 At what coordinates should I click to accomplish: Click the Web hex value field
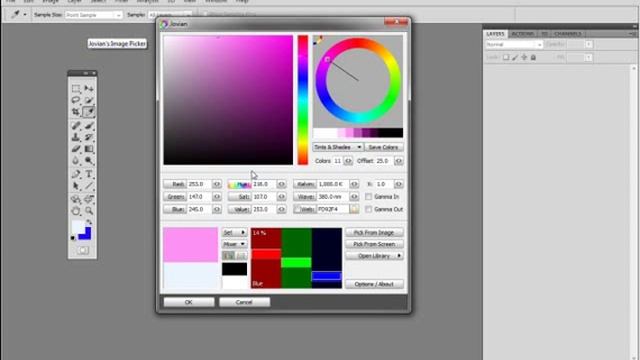coord(332,209)
